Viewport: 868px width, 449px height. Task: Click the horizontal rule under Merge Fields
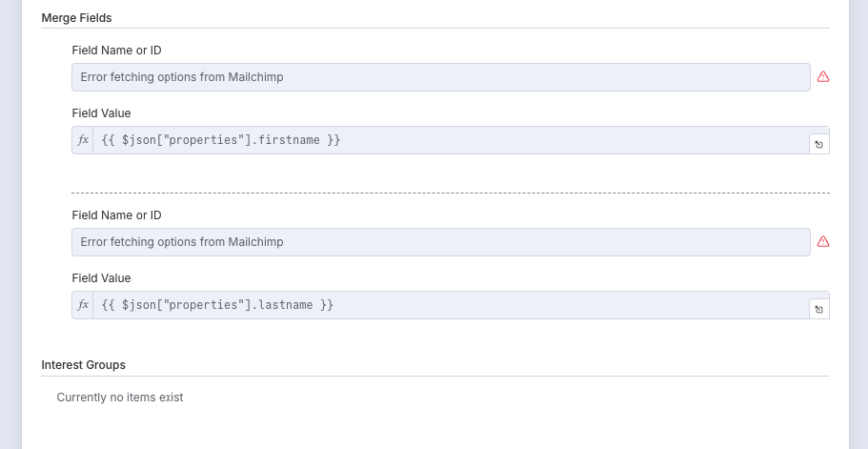pyautogui.click(x=435, y=29)
